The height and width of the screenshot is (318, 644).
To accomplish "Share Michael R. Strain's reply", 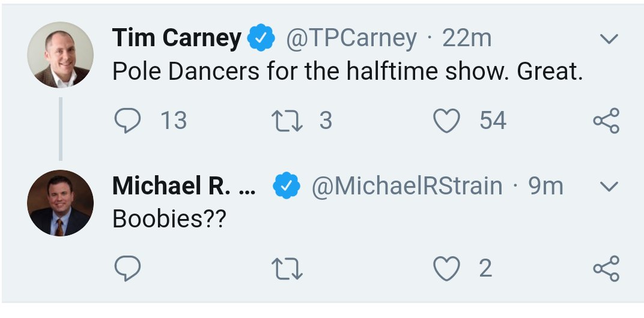I will 606,269.
